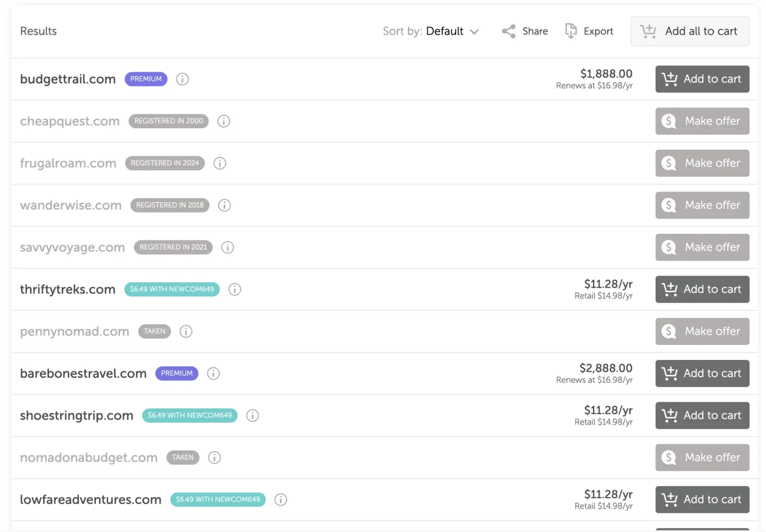
Task: Click the Export icon
Action: click(571, 31)
